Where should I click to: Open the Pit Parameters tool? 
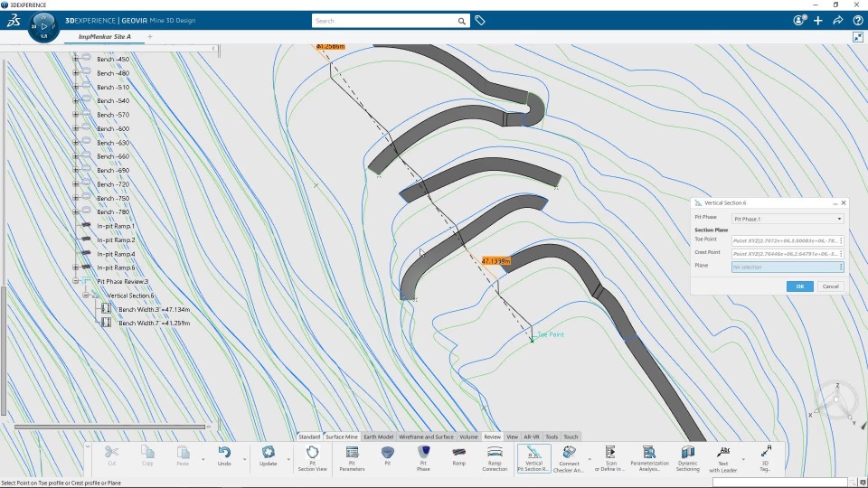352,458
